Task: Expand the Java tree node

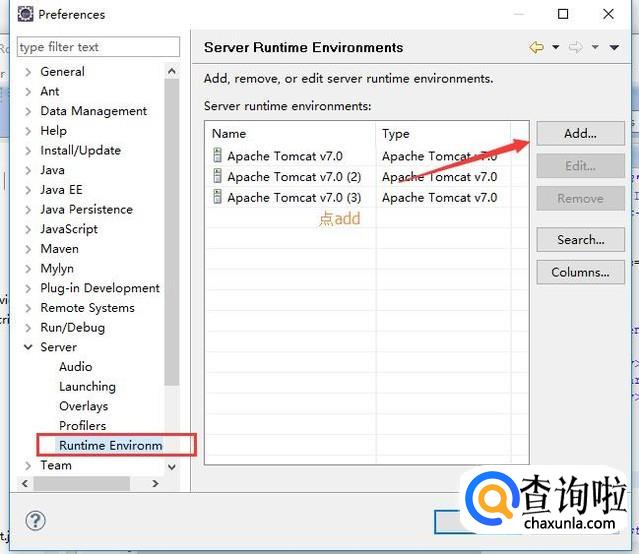Action: 28,170
